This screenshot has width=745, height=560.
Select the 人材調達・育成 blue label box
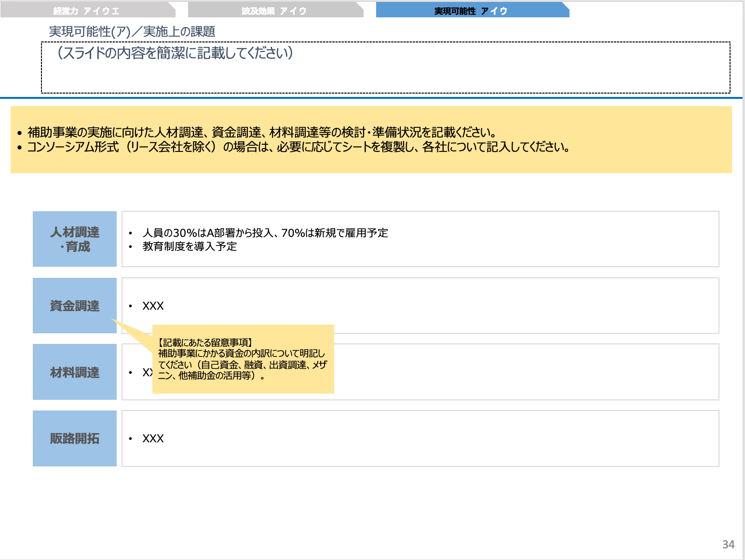74,239
